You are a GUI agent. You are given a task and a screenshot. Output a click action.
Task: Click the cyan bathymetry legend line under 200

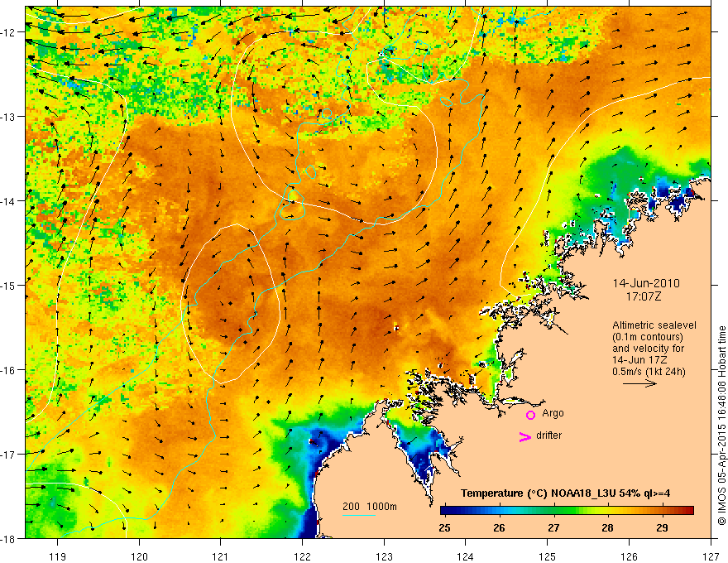(359, 515)
